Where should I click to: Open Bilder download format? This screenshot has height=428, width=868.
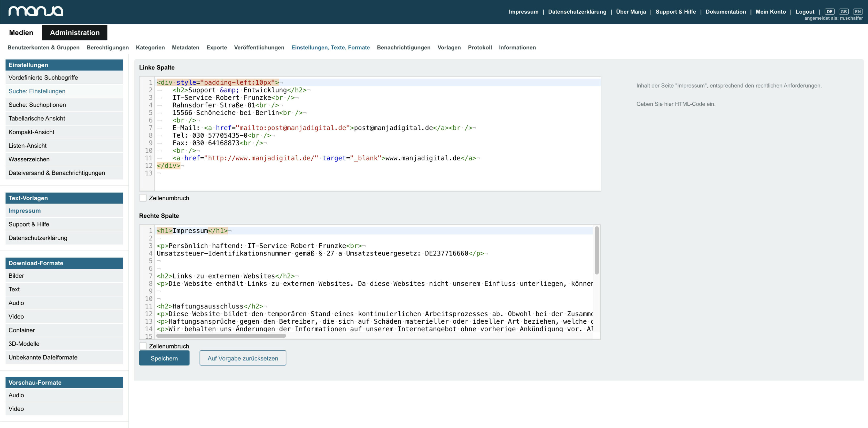[x=64, y=276]
